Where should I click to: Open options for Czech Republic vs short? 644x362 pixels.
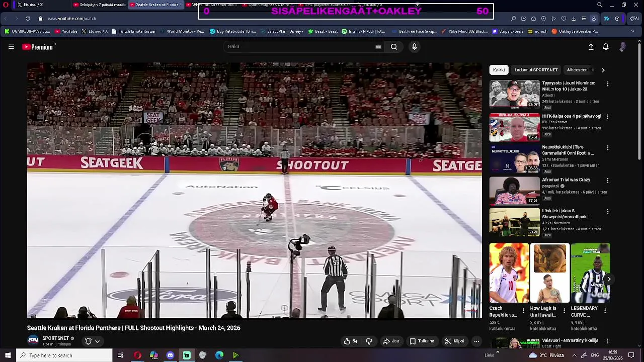tap(523, 311)
